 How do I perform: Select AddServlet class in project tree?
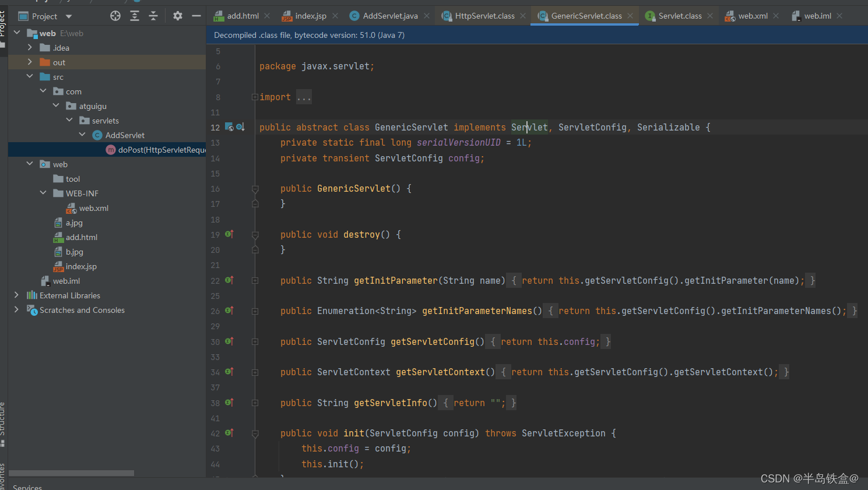(118, 135)
